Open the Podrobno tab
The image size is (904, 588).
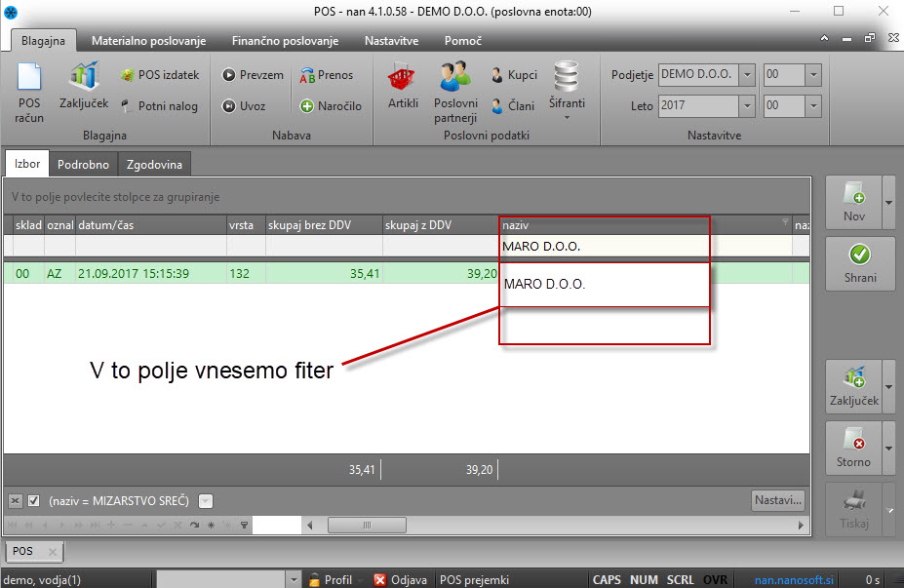coord(83,165)
